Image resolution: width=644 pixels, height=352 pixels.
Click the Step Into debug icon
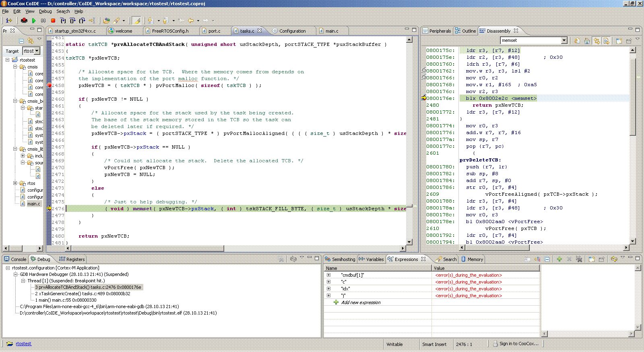(x=63, y=21)
